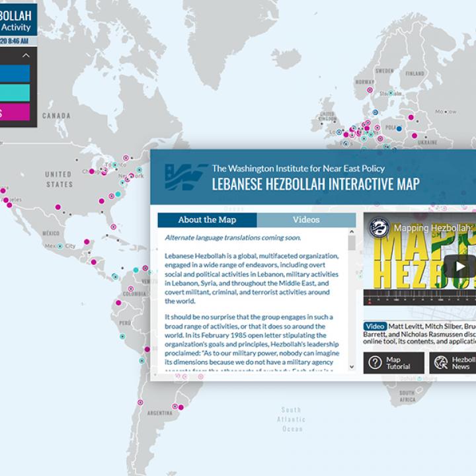Toggle the magenta legend category
This screenshot has width=476, height=476.
(x=15, y=112)
